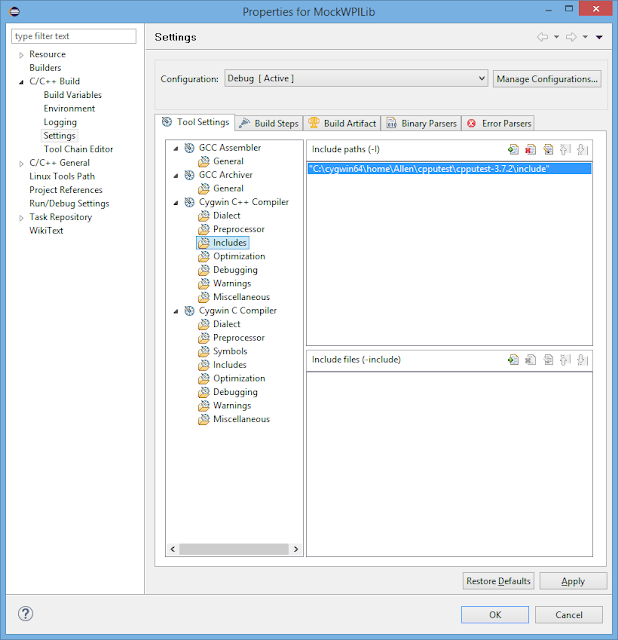Click the include files Move Down icon
618x640 pixels.
[x=582, y=360]
